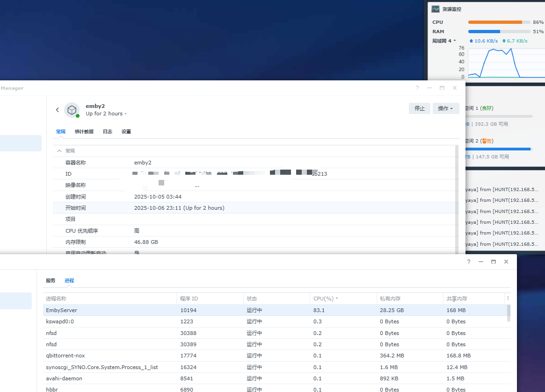The height and width of the screenshot is (392, 545).
Task: Click the orange CPU usage bar
Action: coord(495,22)
